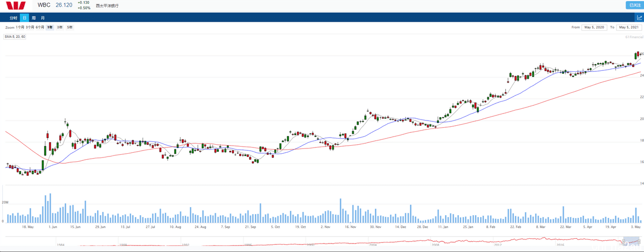Switch to the 周 weekly tab

point(34,18)
